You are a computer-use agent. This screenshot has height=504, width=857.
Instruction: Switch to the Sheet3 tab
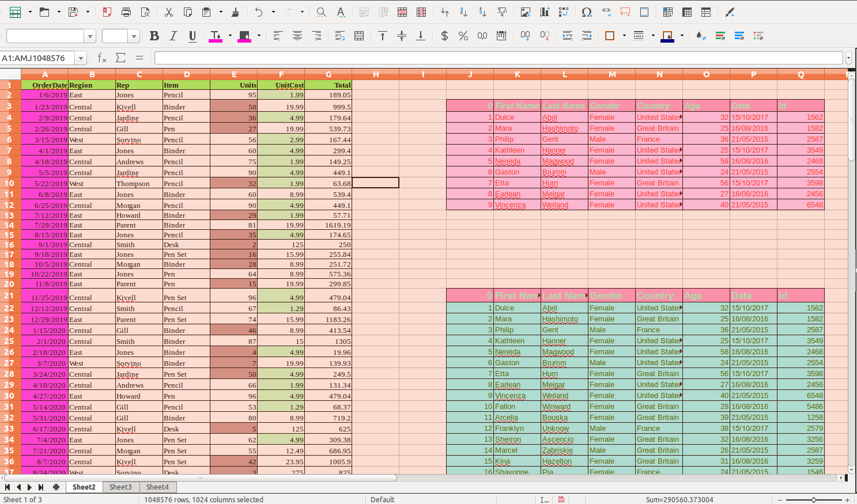click(120, 487)
